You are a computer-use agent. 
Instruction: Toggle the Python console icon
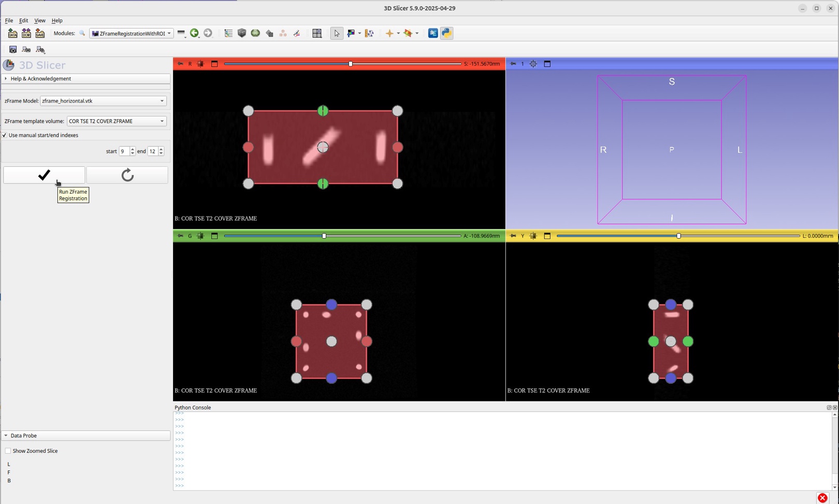tap(446, 33)
